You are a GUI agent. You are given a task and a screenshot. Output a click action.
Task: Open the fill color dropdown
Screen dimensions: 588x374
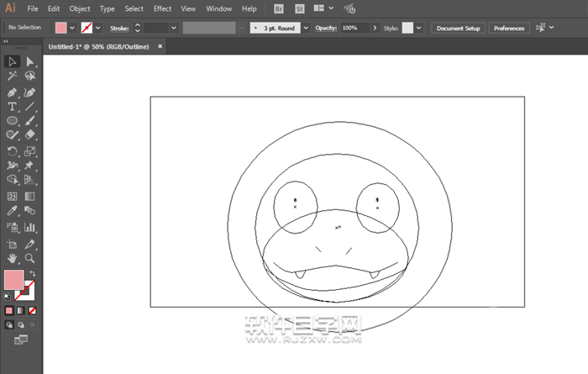72,28
